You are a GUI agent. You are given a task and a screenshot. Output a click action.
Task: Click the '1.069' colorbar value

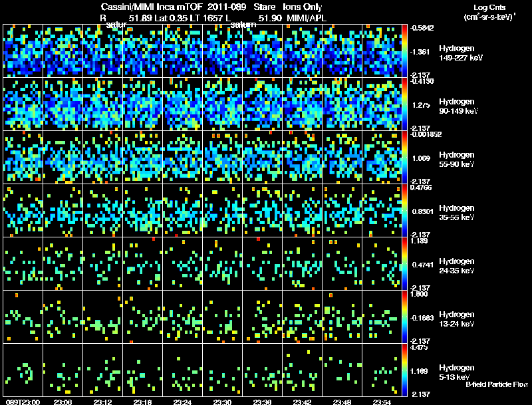[x=421, y=158]
